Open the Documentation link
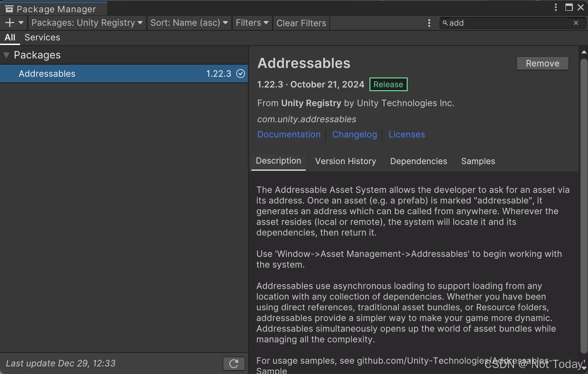The image size is (588, 374). tap(289, 134)
